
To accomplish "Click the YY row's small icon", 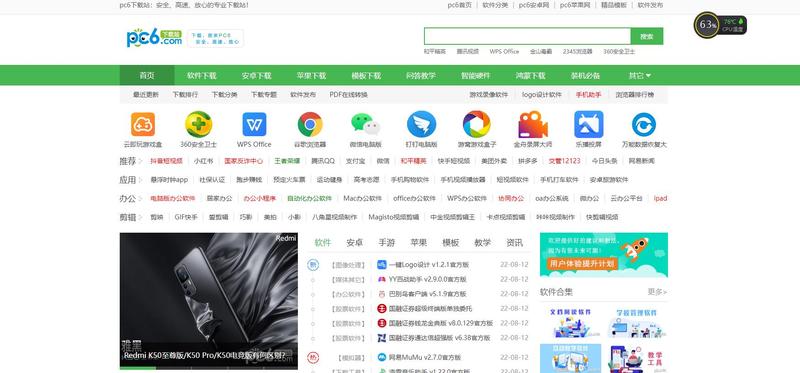I will 382,279.
